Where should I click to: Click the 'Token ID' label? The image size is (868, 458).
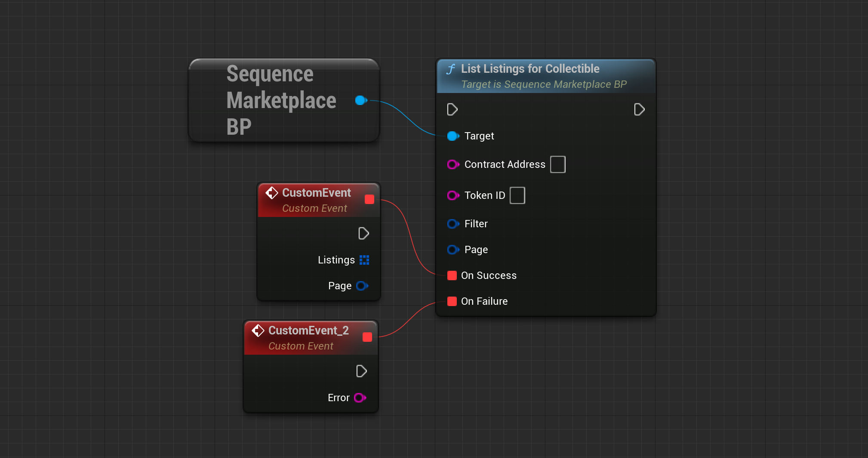tap(485, 195)
